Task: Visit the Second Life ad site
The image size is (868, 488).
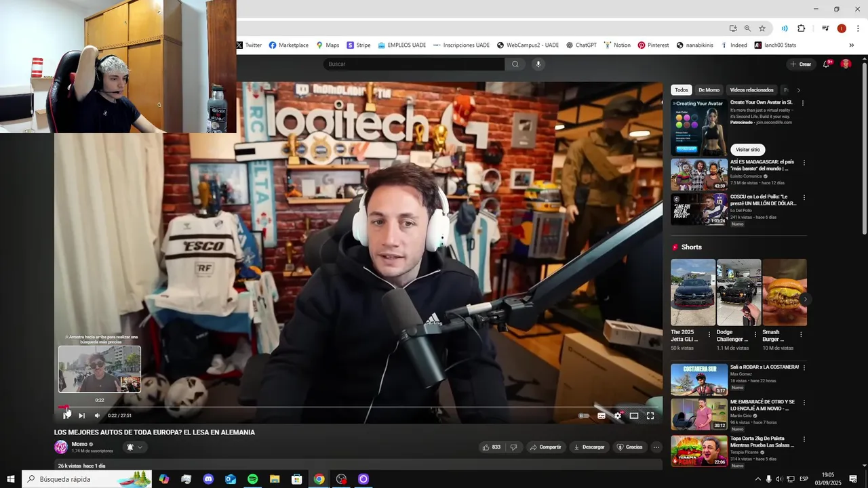Action: (x=748, y=150)
